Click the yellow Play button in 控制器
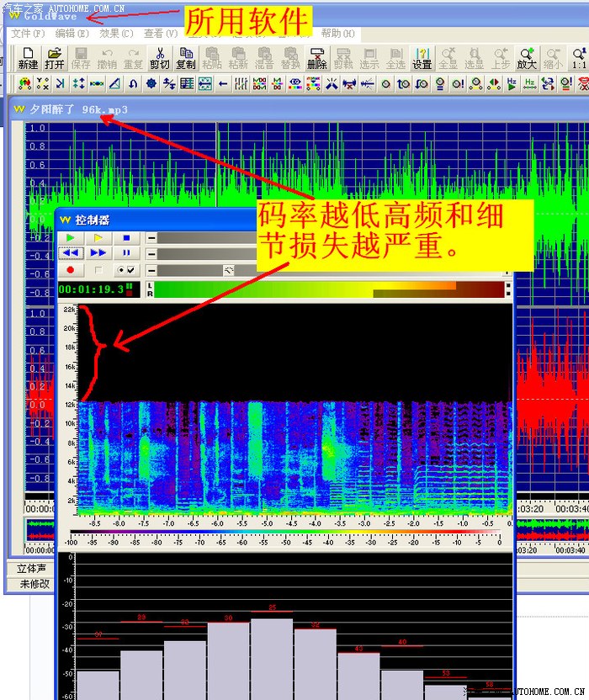 pyautogui.click(x=98, y=238)
